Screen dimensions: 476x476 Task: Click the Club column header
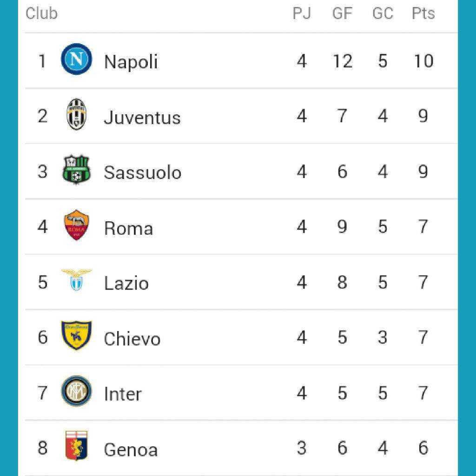tap(41, 13)
